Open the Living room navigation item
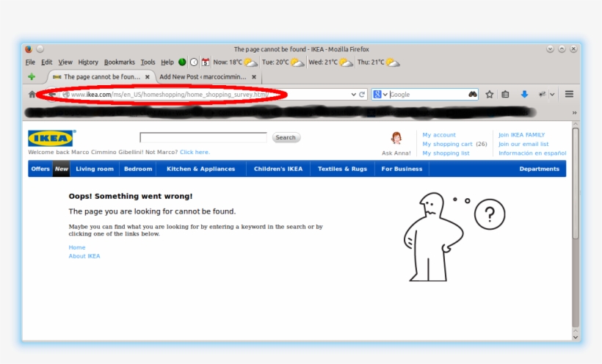This screenshot has height=364, width=602. (95, 169)
